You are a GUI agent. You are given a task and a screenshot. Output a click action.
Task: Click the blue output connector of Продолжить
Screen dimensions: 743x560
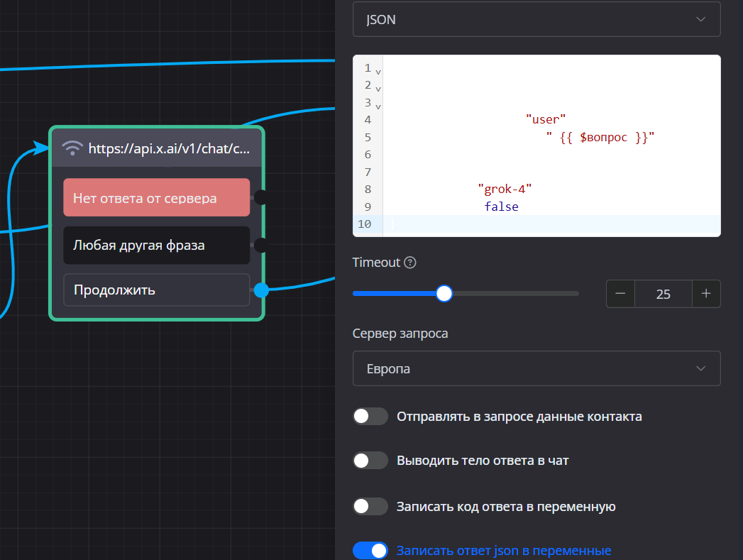(x=261, y=290)
